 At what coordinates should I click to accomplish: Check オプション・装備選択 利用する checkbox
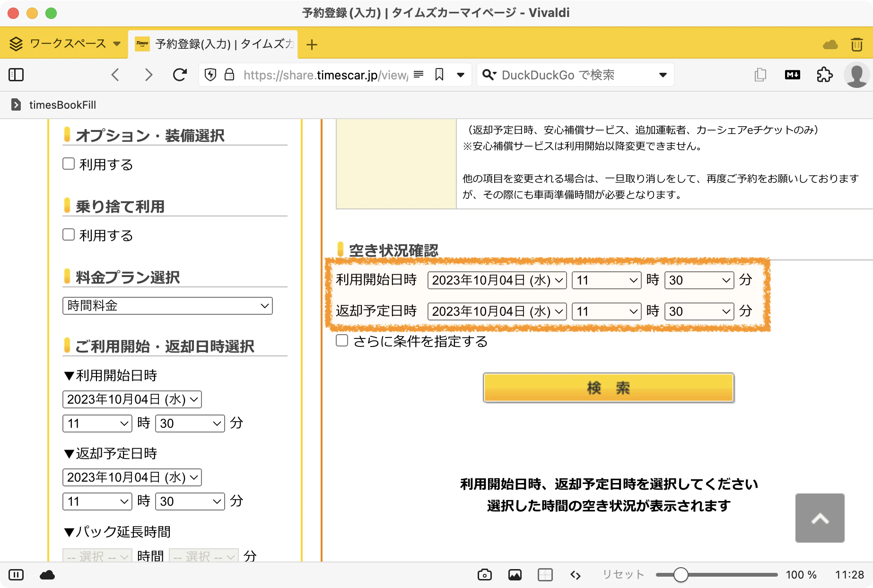pyautogui.click(x=69, y=164)
